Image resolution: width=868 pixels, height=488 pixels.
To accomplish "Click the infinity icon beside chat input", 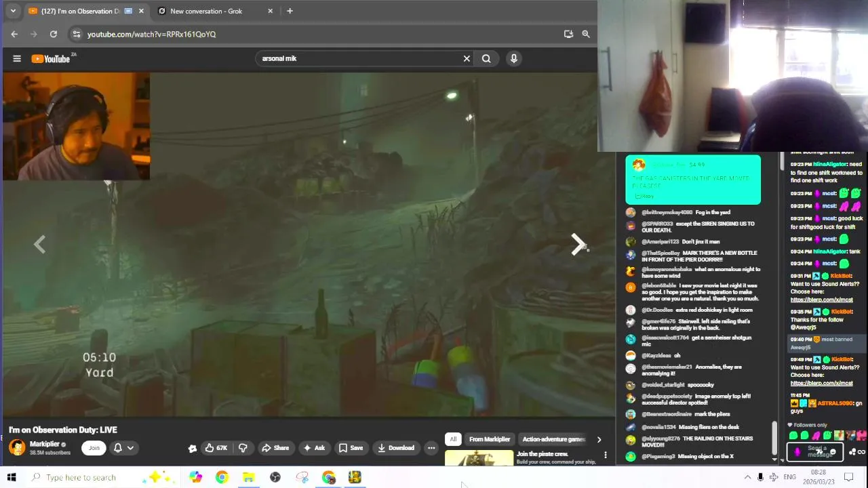I will [x=861, y=452].
